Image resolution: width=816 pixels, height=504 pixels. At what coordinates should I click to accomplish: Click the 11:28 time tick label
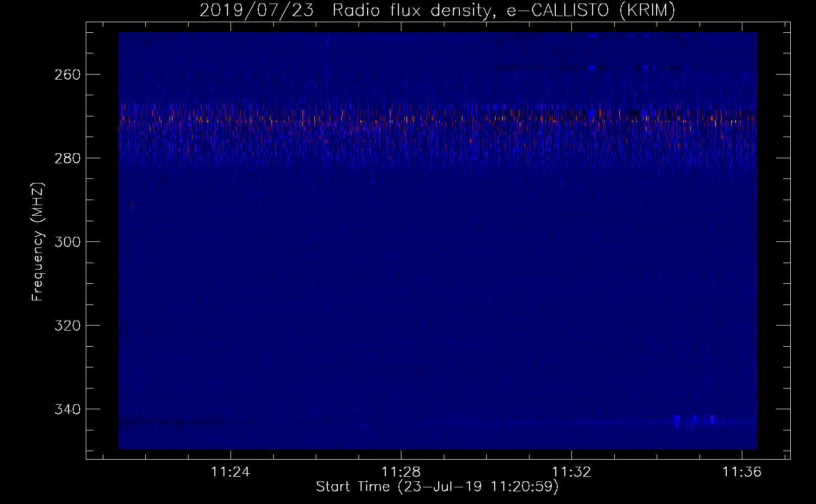pyautogui.click(x=401, y=472)
